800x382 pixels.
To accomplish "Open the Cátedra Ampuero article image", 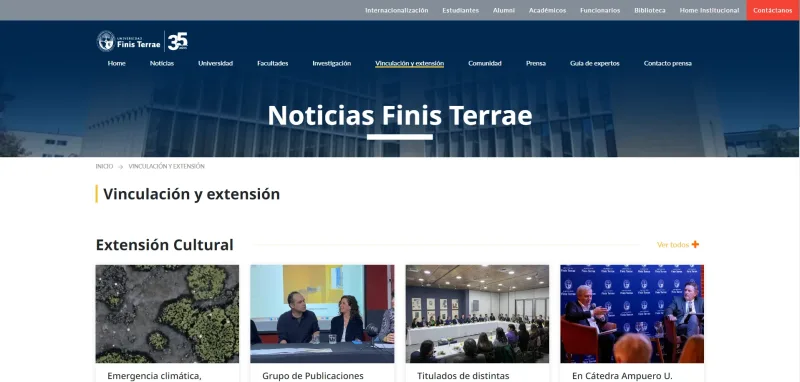I will tap(632, 314).
